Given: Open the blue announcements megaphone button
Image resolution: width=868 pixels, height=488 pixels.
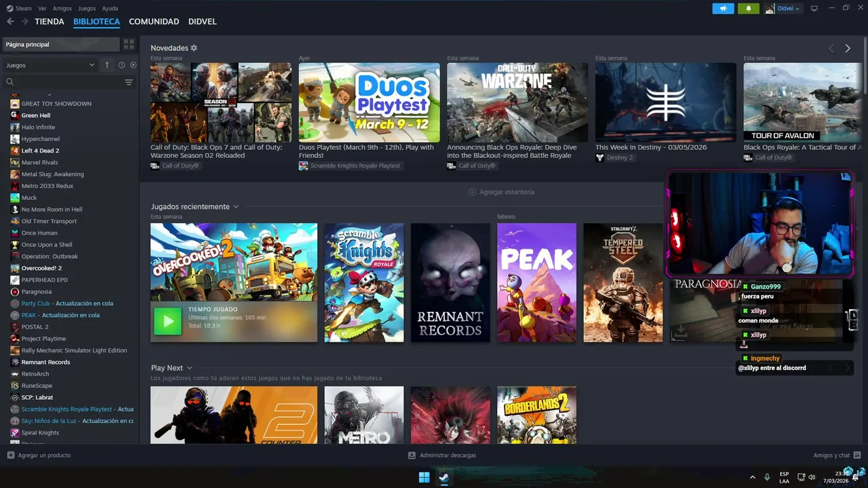Looking at the screenshot, I should pyautogui.click(x=724, y=8).
